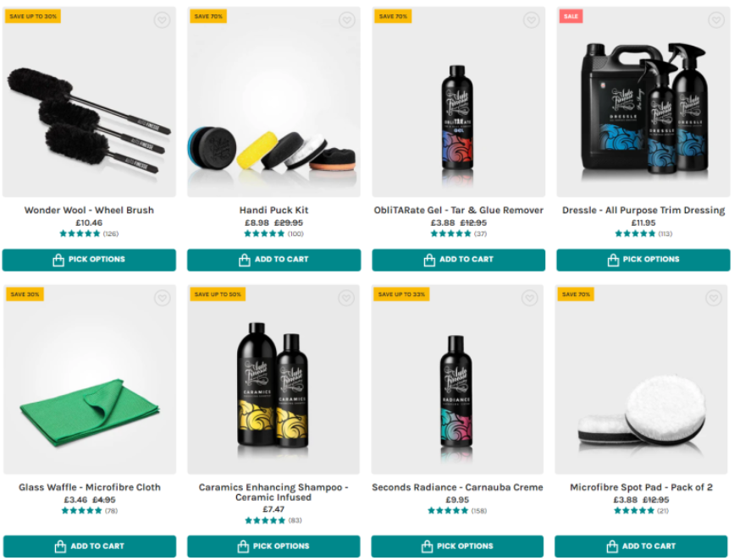This screenshot has height=560, width=734.
Task: Add Wonder Wool Wheel Brush to wishlist
Action: 162,20
